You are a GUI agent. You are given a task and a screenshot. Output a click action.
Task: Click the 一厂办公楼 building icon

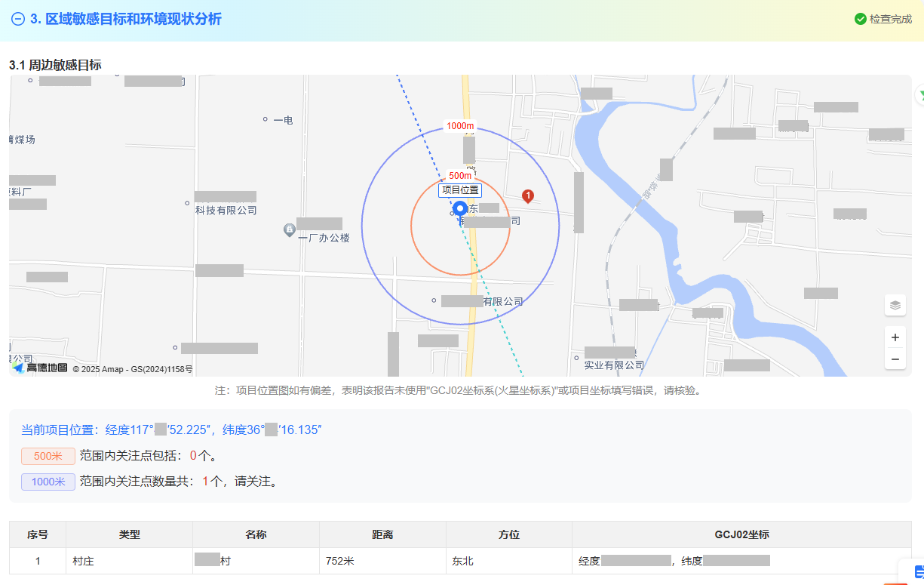tap(288, 229)
